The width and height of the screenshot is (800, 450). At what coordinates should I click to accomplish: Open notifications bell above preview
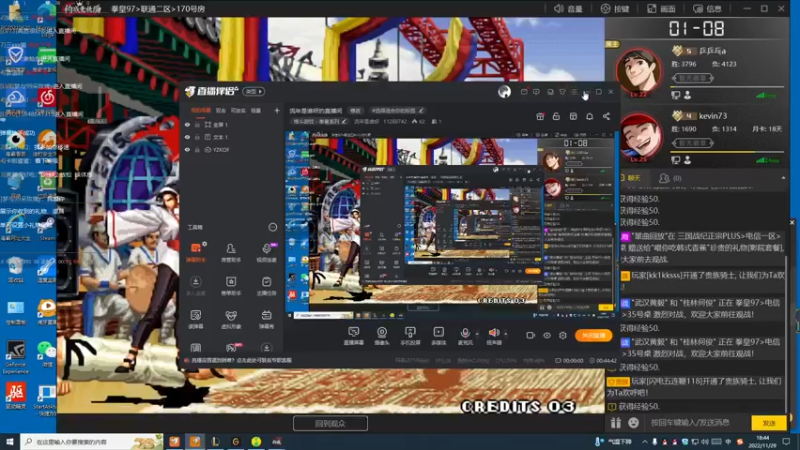(589, 116)
